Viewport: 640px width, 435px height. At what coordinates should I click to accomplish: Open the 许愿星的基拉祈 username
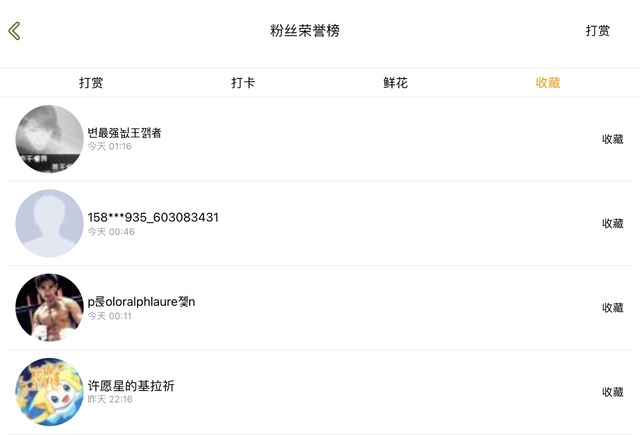[131, 386]
